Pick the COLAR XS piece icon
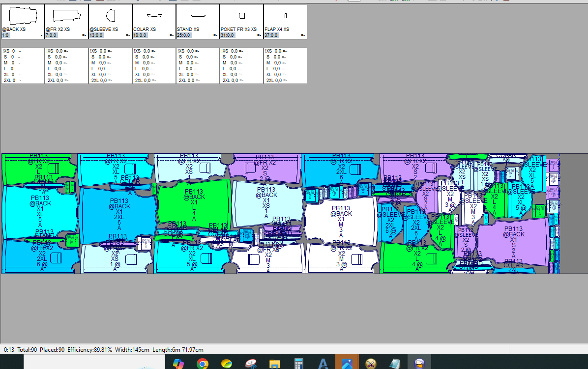The width and height of the screenshot is (588, 369). tap(154, 16)
